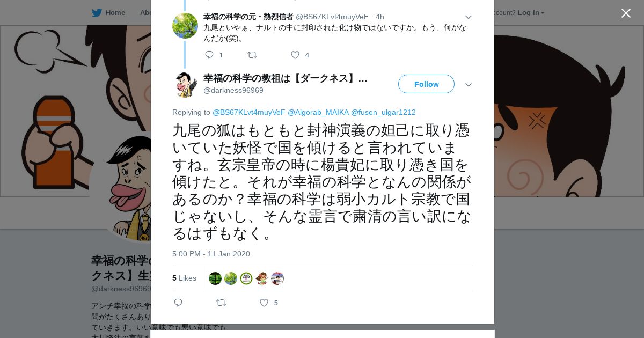Open the Log in dropdown
Viewport: 644px width, 338px height.
[x=531, y=12]
